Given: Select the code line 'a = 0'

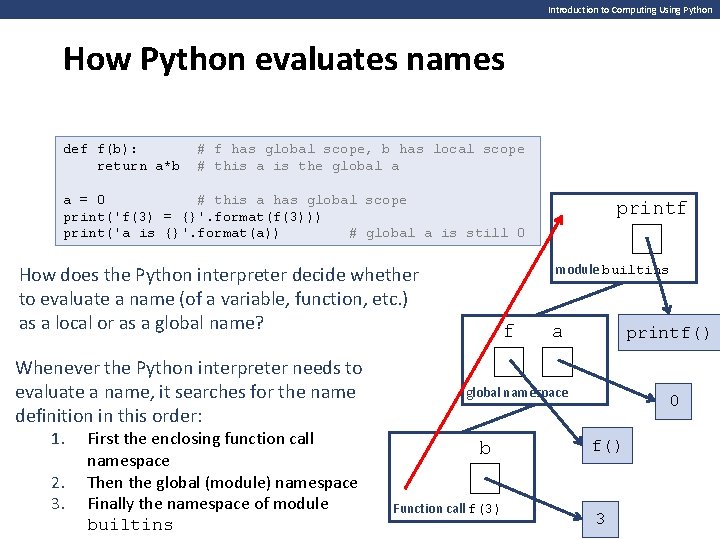Looking at the screenshot, I should 84,200.
